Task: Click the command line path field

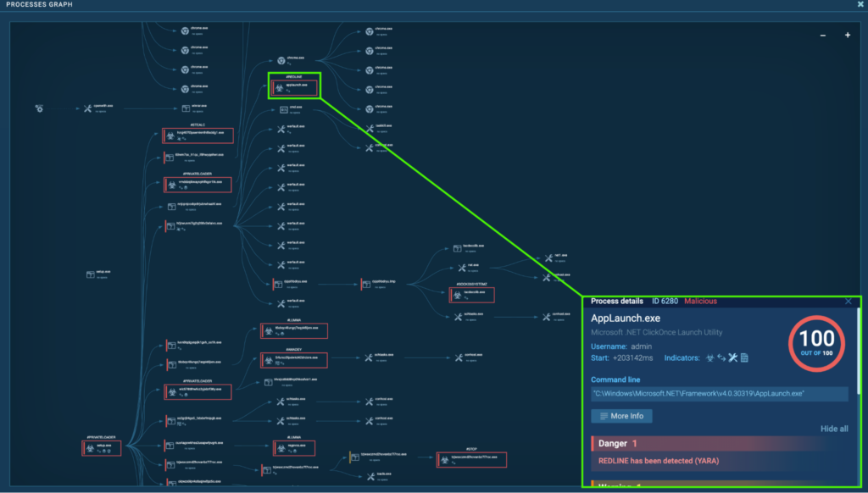Action: point(719,394)
